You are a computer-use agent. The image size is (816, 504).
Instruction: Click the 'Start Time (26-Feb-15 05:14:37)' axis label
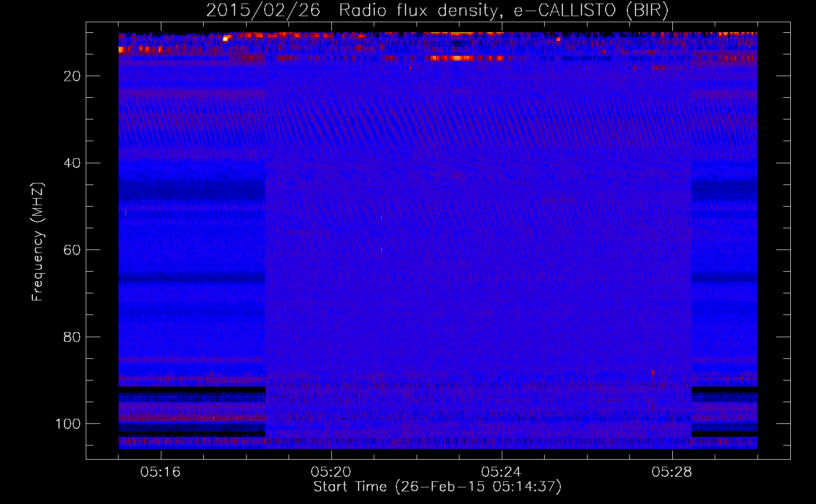click(x=437, y=487)
